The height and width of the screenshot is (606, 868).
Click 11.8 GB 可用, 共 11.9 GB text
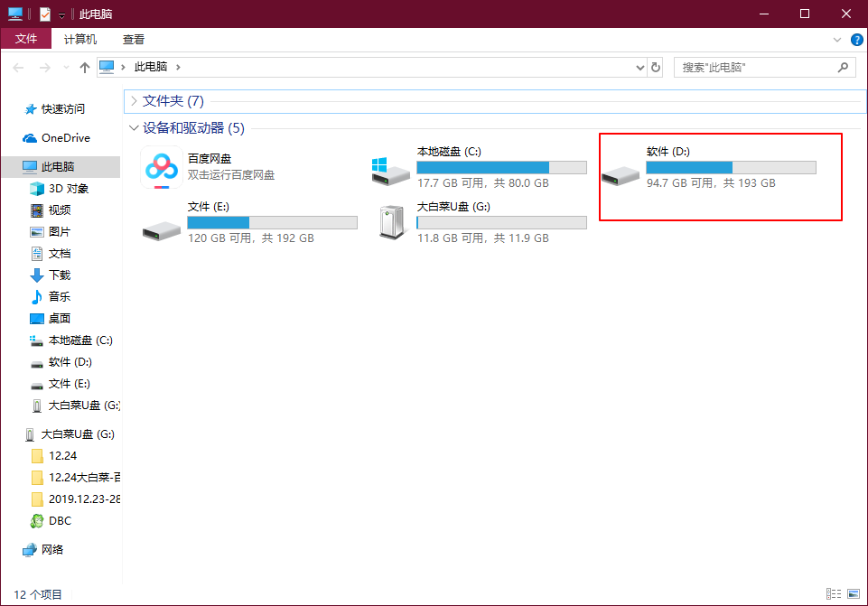point(483,238)
